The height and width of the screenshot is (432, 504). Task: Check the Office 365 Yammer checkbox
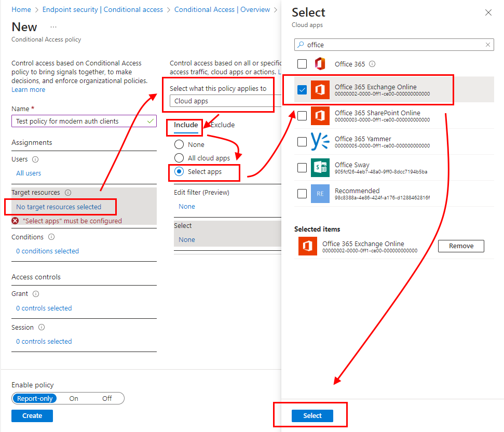(x=302, y=141)
